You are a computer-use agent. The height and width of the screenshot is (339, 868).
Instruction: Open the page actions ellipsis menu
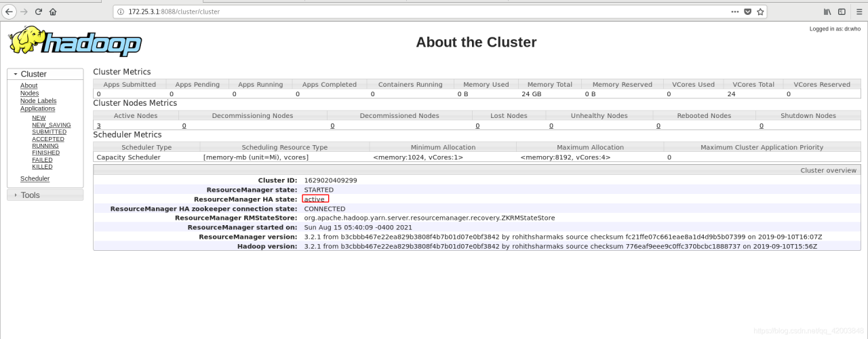pos(735,12)
